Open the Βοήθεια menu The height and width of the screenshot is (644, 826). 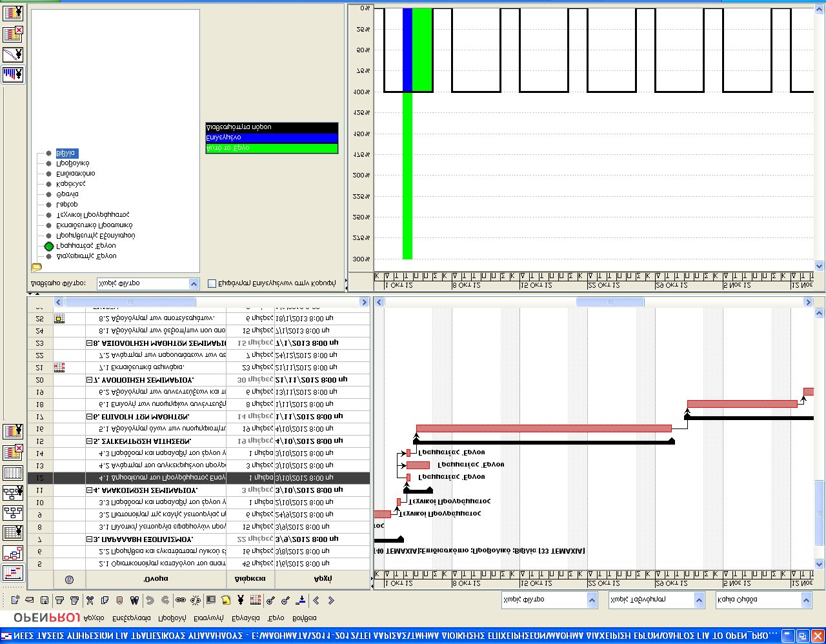pyautogui.click(x=305, y=618)
